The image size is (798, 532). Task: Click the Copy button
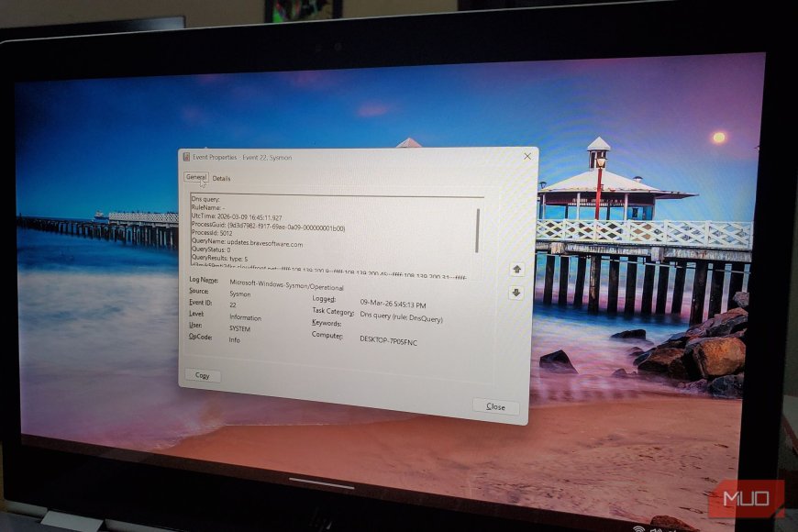tap(204, 376)
